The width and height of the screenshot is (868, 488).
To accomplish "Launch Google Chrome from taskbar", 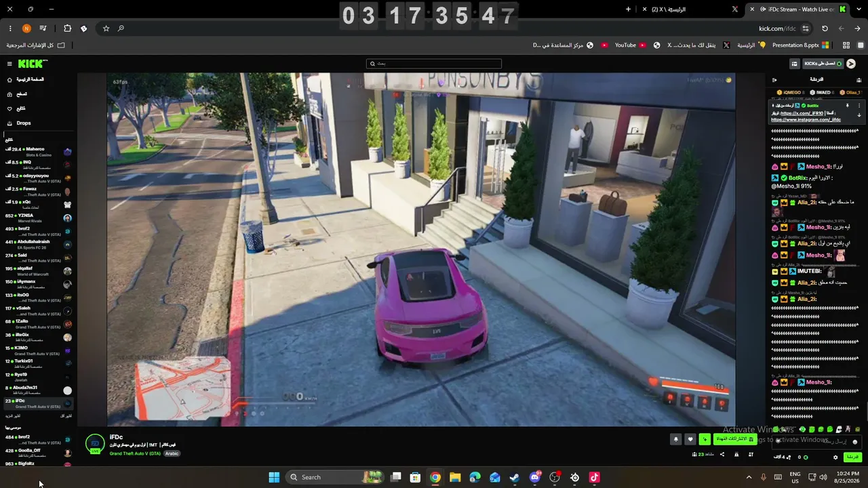I will [x=435, y=477].
